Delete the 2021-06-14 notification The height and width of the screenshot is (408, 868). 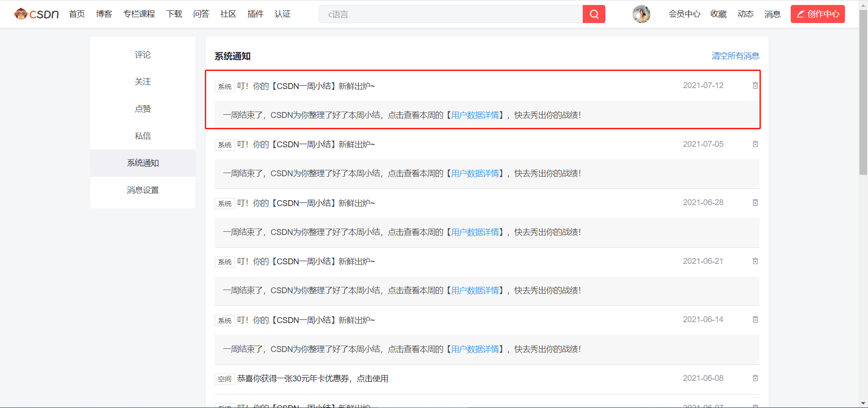coord(755,319)
